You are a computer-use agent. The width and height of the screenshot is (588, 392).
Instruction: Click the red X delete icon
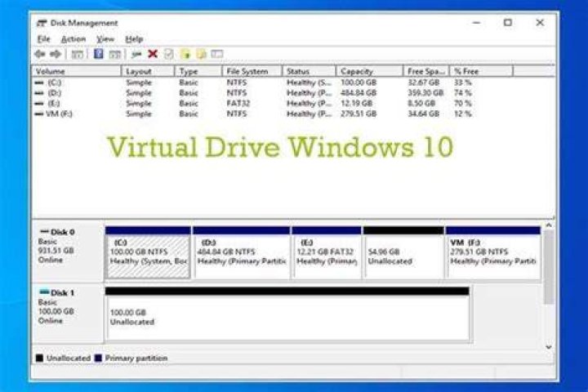153,54
